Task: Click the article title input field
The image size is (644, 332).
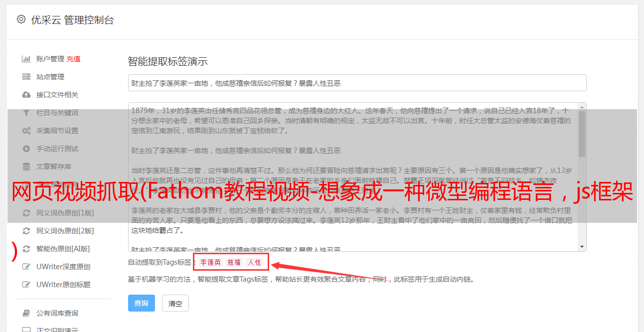Action: 357,83
